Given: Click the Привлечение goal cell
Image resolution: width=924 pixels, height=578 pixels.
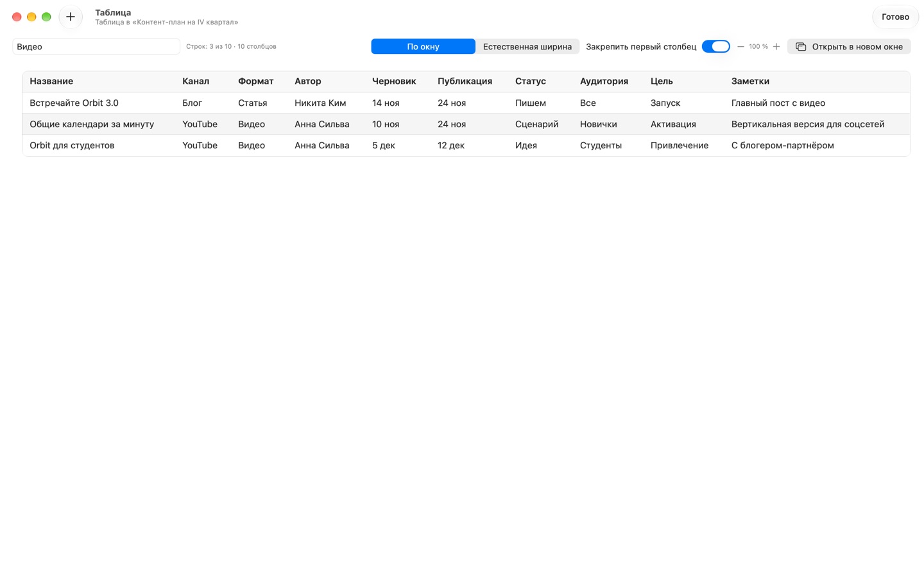Looking at the screenshot, I should [x=680, y=145].
